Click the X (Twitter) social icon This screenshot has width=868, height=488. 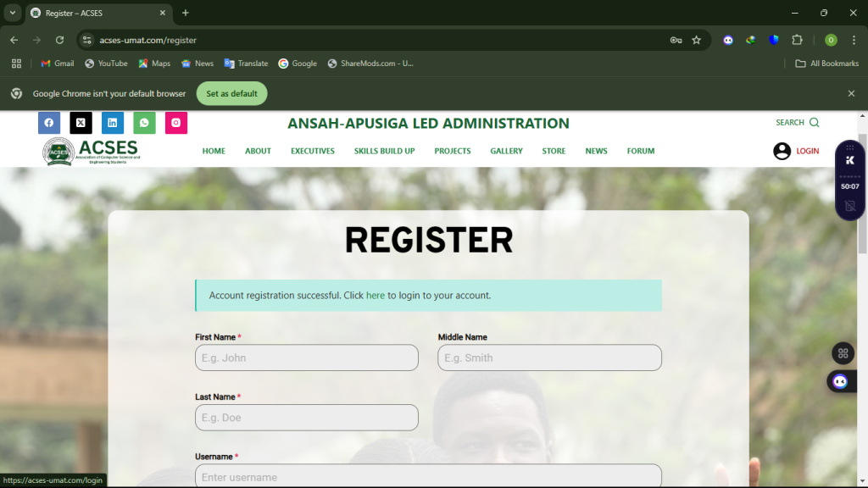(x=81, y=123)
